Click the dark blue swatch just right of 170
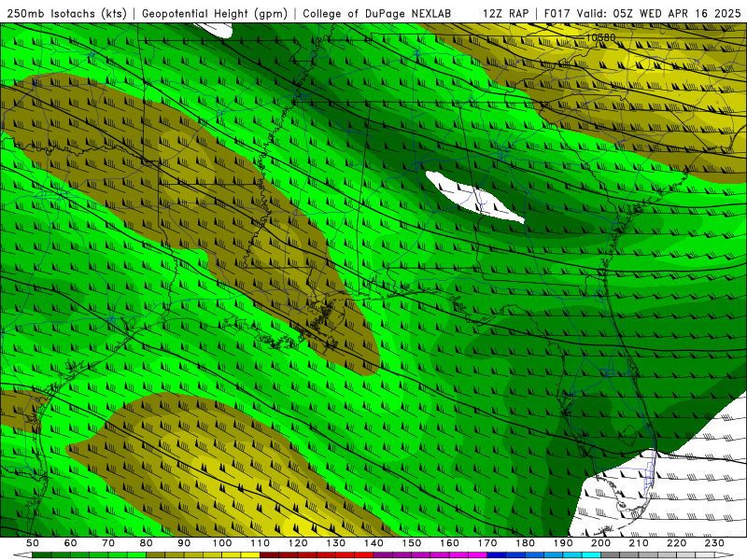The image size is (747, 560). coord(497,555)
